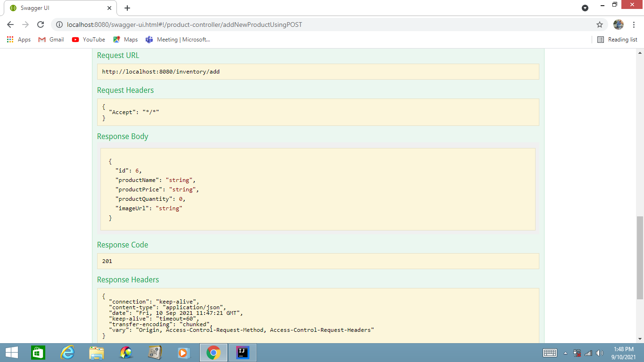The width and height of the screenshot is (644, 362).
Task: Open the Maps bookmark
Action: tap(125, 40)
